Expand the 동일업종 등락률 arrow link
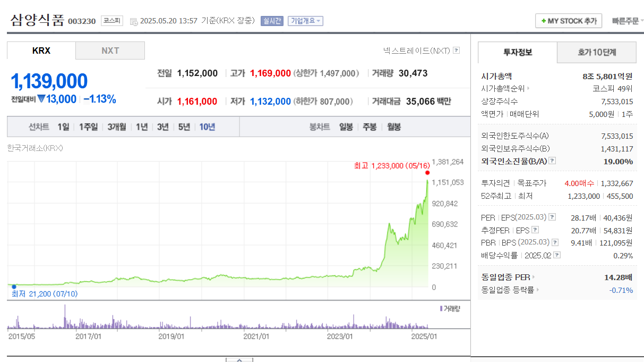 pos(537,290)
